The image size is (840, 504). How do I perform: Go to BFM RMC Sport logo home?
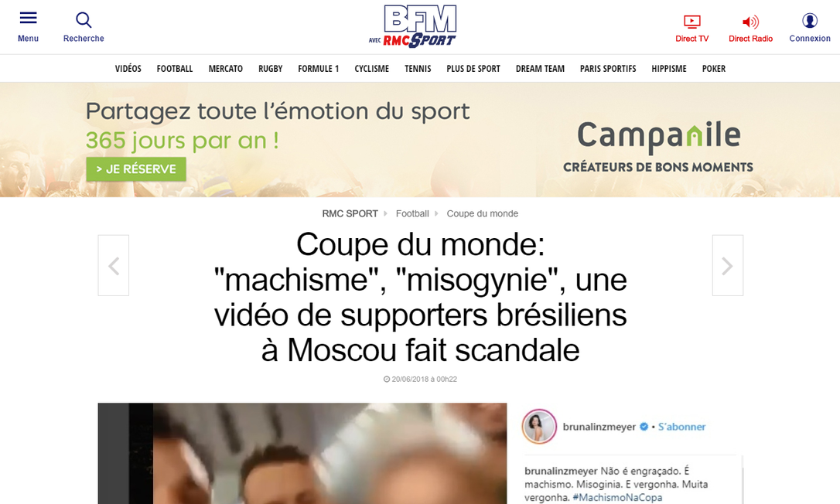(412, 26)
